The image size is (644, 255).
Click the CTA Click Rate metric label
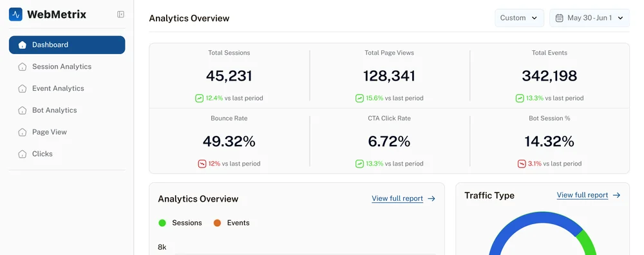[x=390, y=118]
